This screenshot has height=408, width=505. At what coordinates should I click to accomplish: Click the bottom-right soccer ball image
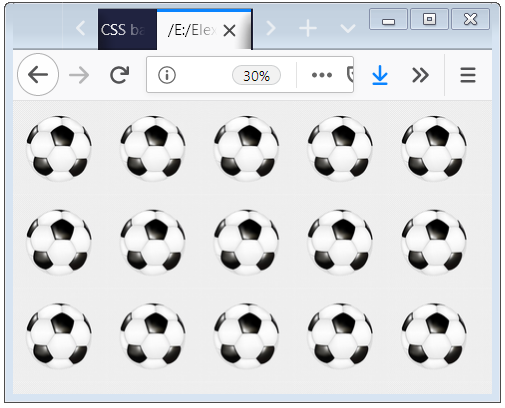click(434, 336)
